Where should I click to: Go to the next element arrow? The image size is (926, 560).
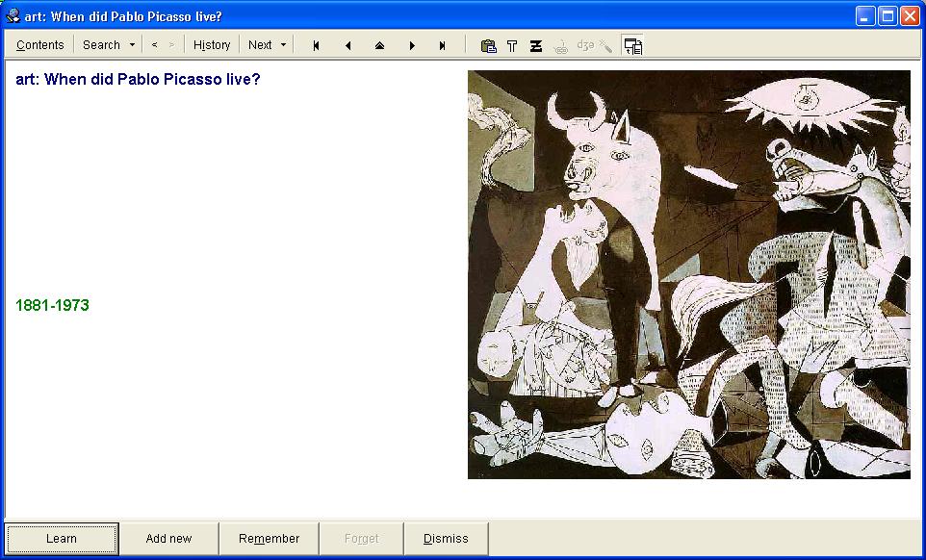click(x=412, y=45)
